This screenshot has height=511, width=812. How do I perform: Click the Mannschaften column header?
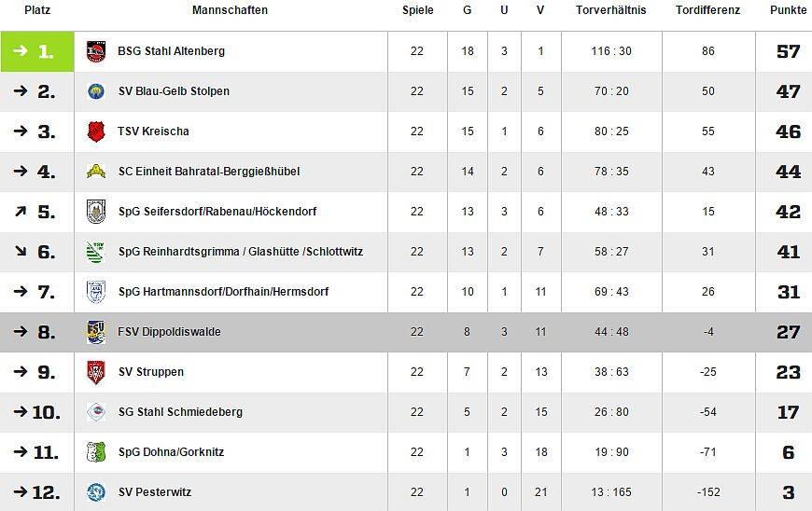pos(230,10)
